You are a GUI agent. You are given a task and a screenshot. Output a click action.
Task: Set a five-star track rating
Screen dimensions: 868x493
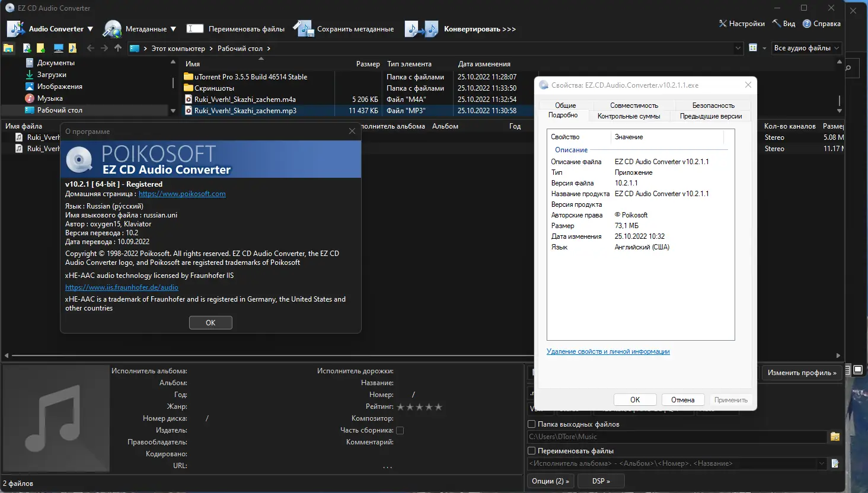[438, 407]
